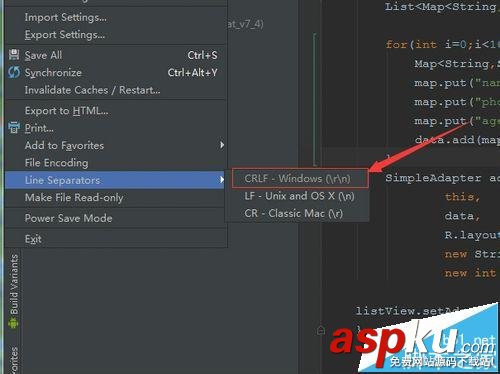Select Invalidate Caches / Restart
Image resolution: width=500 pixels, height=374 pixels.
click(116, 90)
